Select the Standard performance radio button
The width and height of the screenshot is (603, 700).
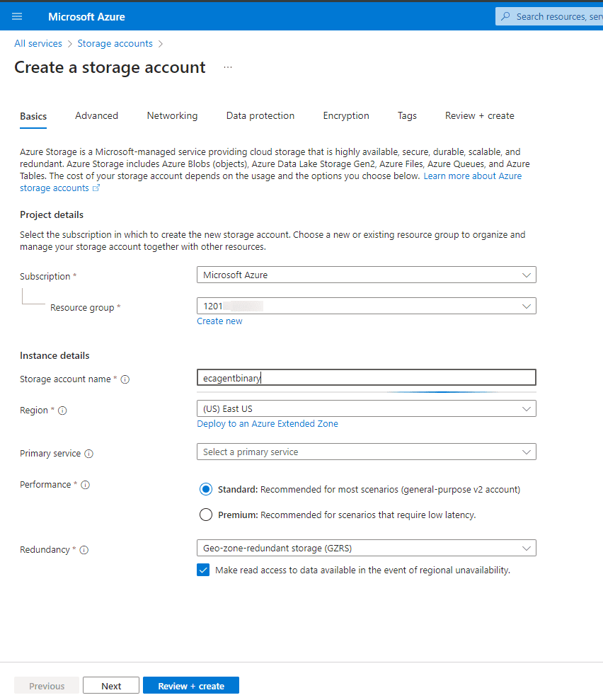click(206, 489)
